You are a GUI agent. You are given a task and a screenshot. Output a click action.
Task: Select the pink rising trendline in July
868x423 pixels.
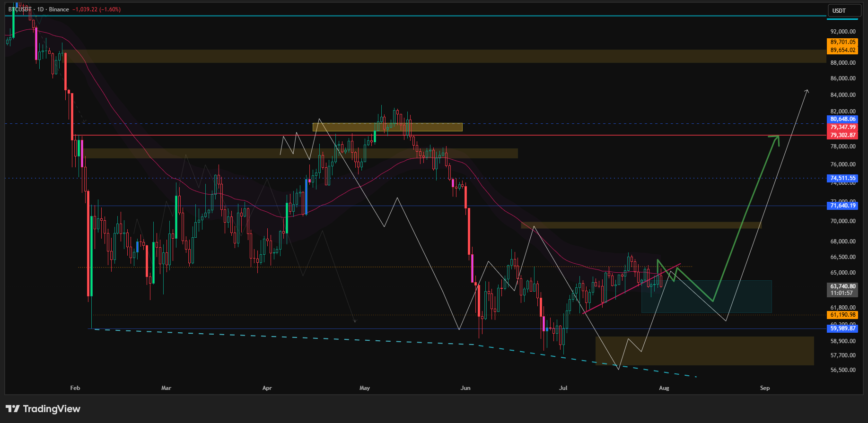point(631,289)
